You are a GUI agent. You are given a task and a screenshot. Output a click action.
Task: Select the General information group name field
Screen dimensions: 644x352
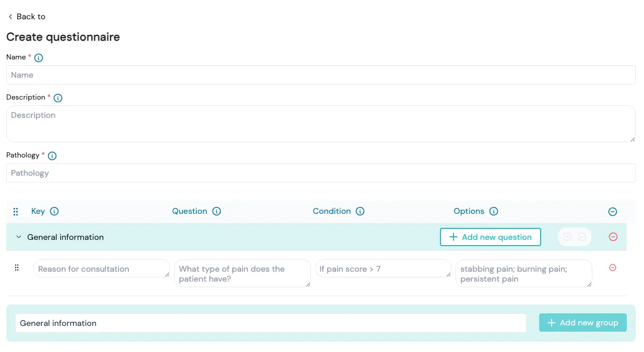[270, 323]
